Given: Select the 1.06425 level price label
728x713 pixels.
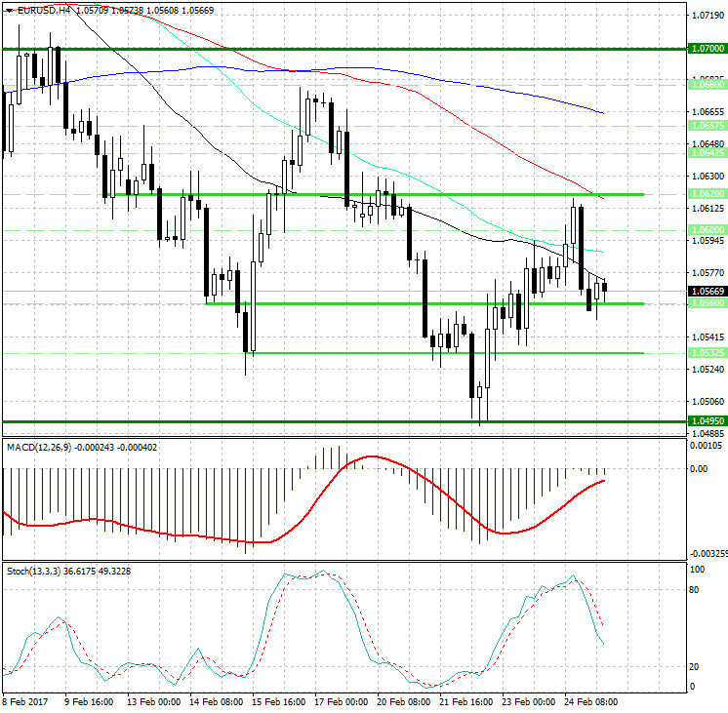Looking at the screenshot, I should pos(708,153).
